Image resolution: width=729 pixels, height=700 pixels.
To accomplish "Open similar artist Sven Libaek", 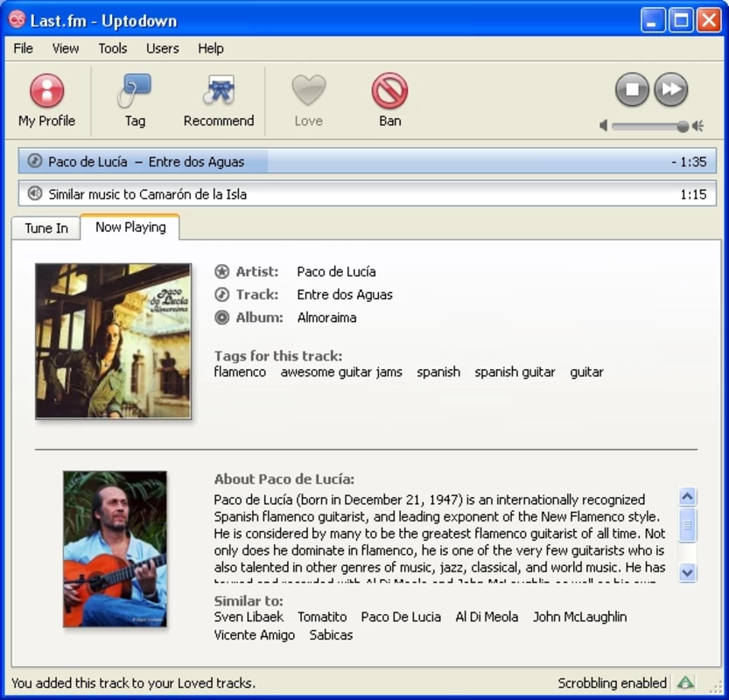I will coord(249,617).
